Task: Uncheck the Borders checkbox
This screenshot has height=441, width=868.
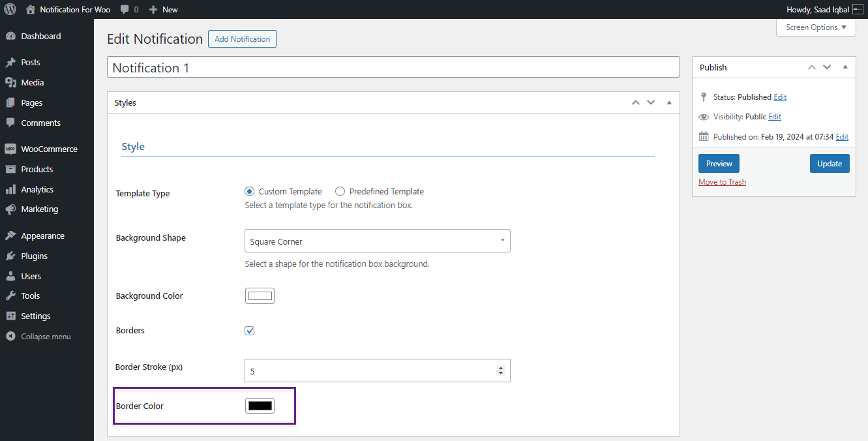Action: click(249, 331)
